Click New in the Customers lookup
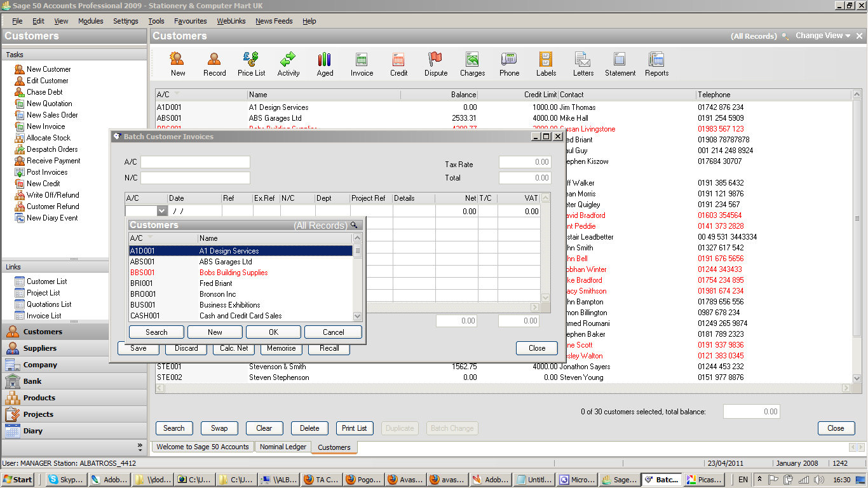 [x=215, y=332]
